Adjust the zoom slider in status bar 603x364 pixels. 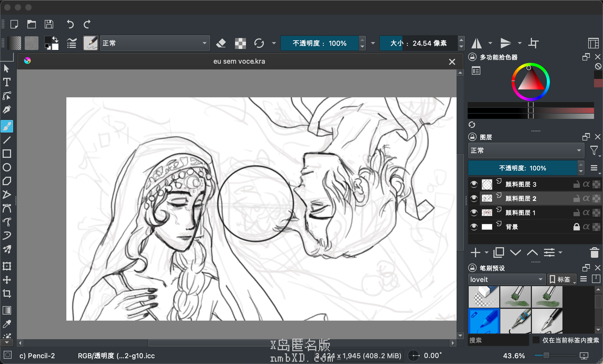pyautogui.click(x=546, y=356)
